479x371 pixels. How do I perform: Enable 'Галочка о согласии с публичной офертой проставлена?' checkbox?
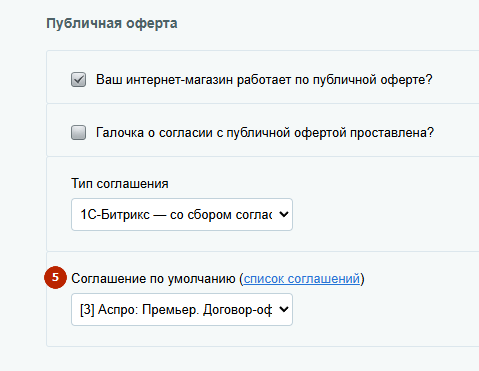78,132
